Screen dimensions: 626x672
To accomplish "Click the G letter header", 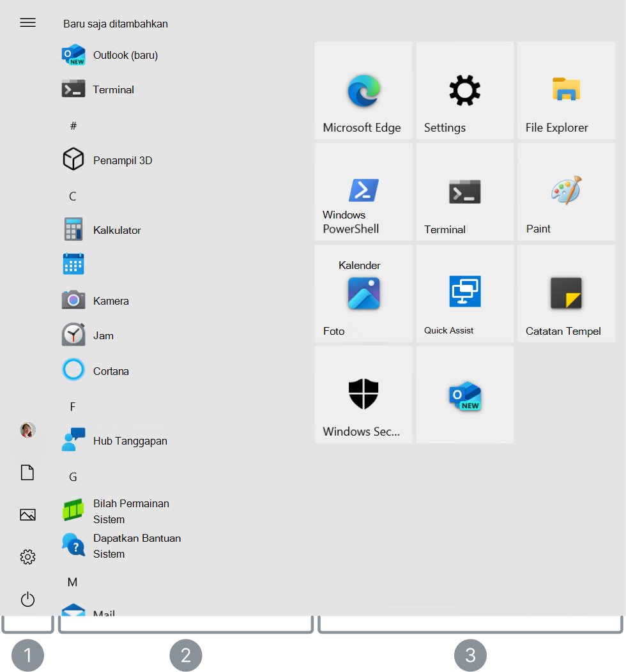I will tap(73, 477).
